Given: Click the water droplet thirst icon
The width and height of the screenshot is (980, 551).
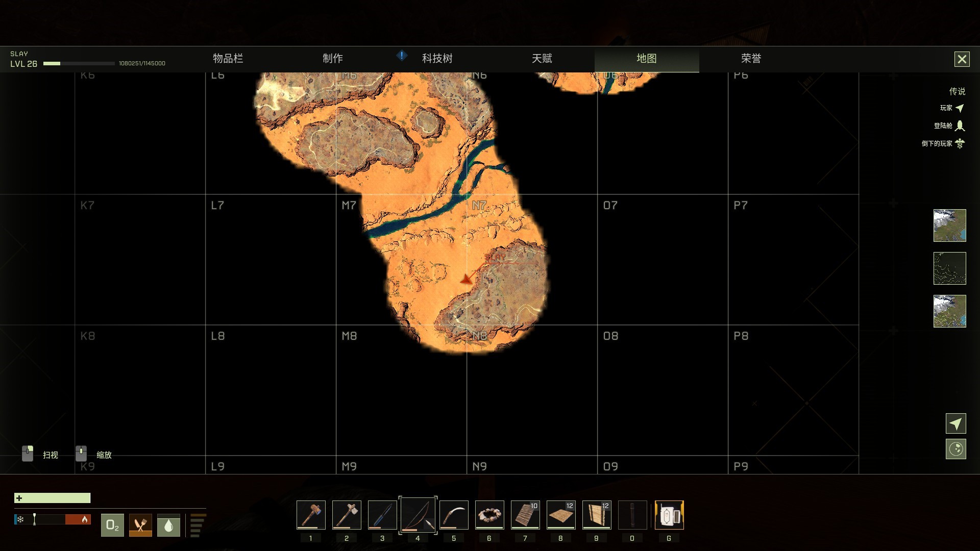Looking at the screenshot, I should tap(168, 525).
